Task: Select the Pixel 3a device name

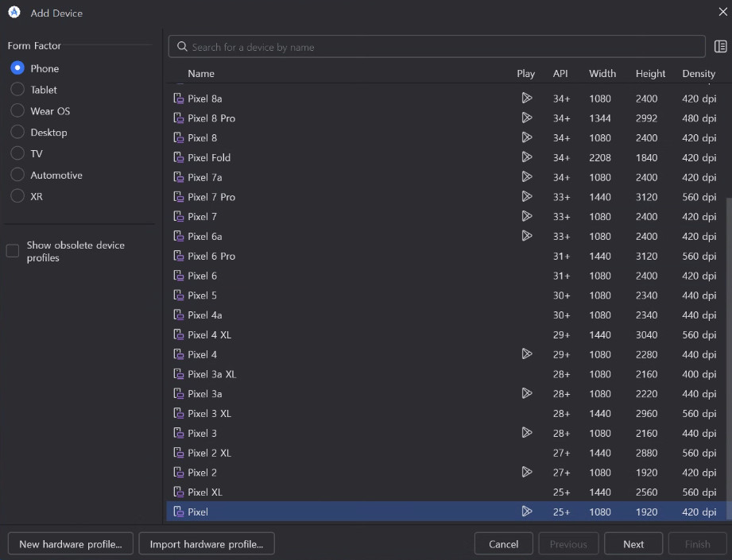Action: (204, 394)
